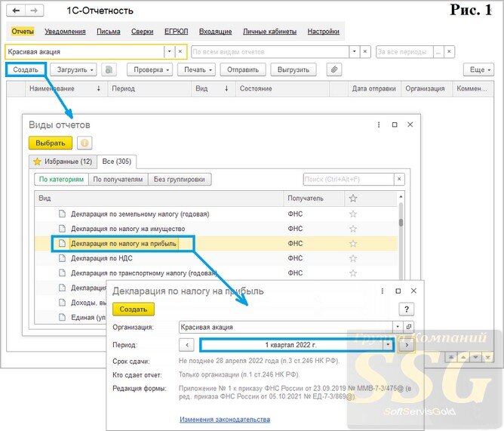504x431 pixels.
Task: Open period selection ellipsis button
Action: click(438, 51)
